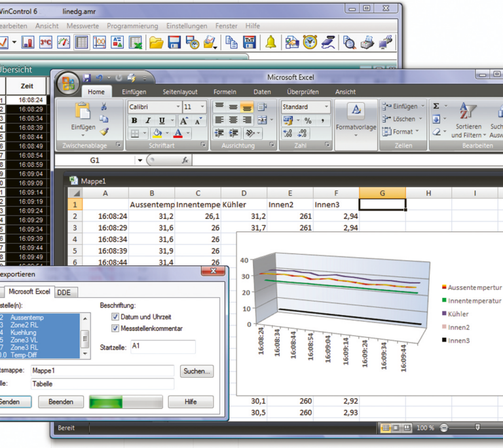The height and width of the screenshot is (448, 503).
Task: Toggle italic formatting in Excel ribbon
Action: pos(148,121)
